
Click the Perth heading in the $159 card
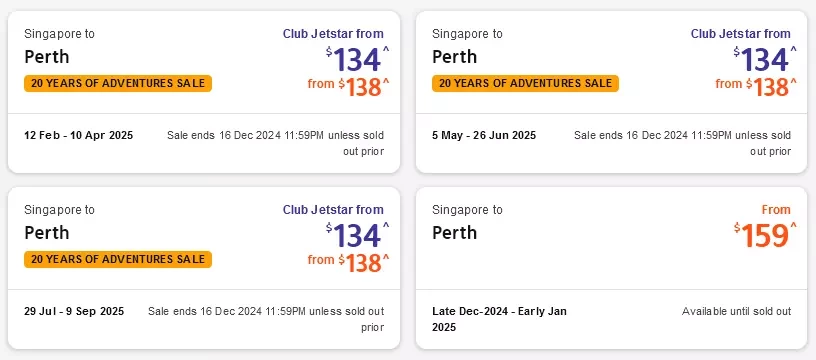coord(454,232)
